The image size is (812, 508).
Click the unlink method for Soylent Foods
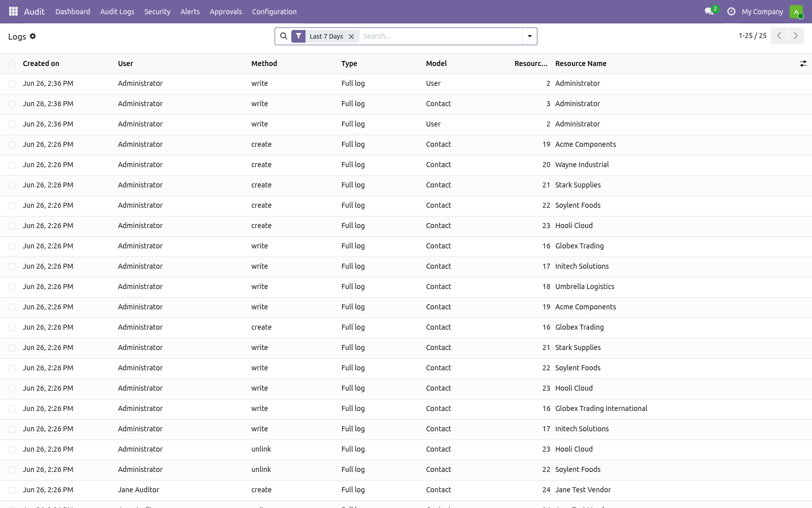pos(261,469)
